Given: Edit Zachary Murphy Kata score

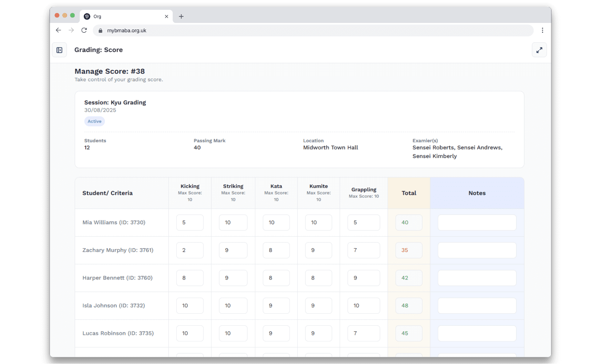Looking at the screenshot, I should (276, 250).
